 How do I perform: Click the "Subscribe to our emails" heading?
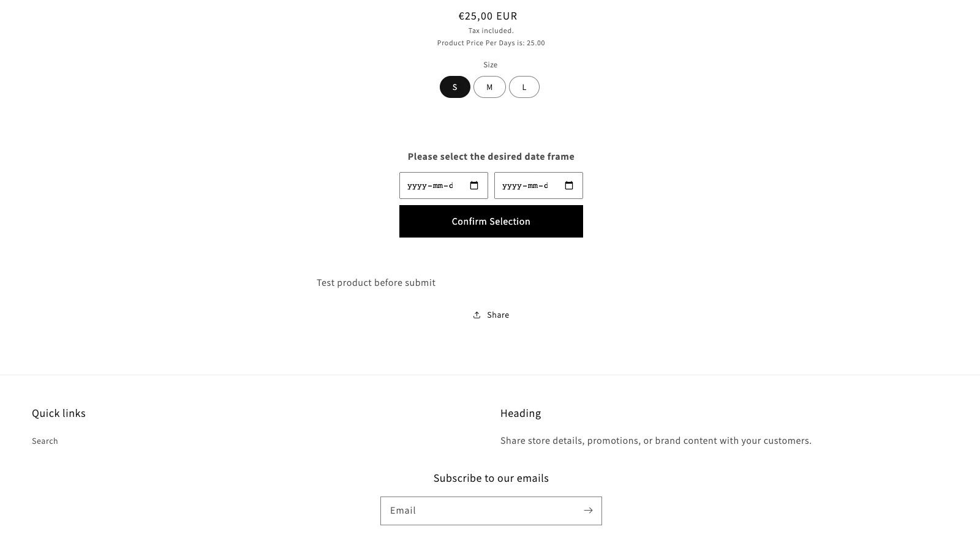click(491, 478)
